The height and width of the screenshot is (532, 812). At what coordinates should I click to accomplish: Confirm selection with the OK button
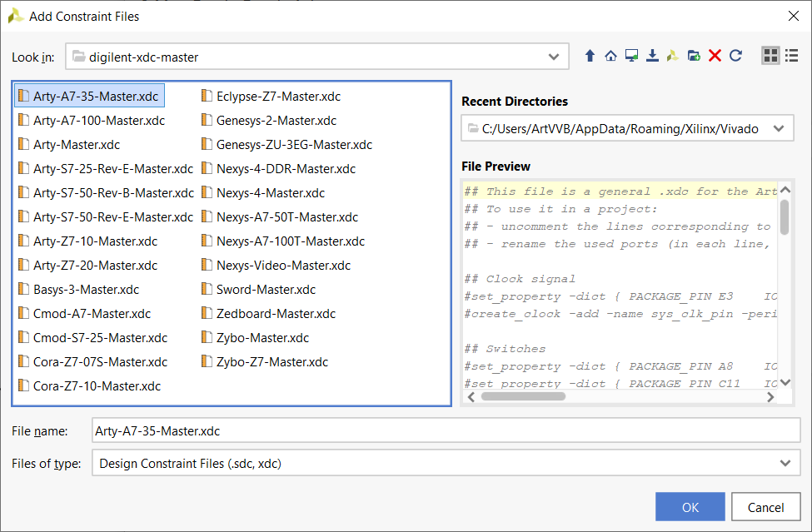690,507
